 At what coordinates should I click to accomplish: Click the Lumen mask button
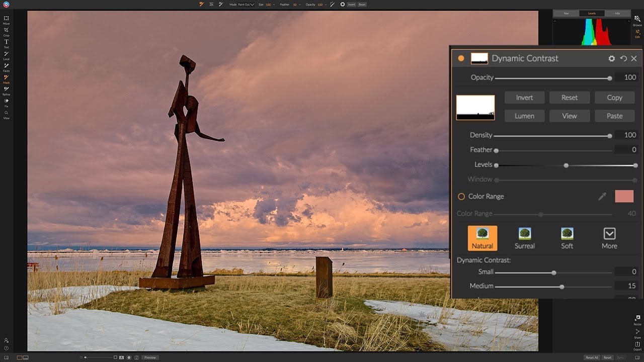tap(524, 116)
